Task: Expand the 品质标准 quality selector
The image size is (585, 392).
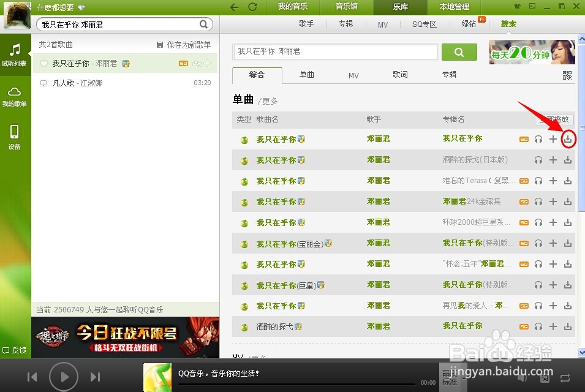Action: point(452,378)
